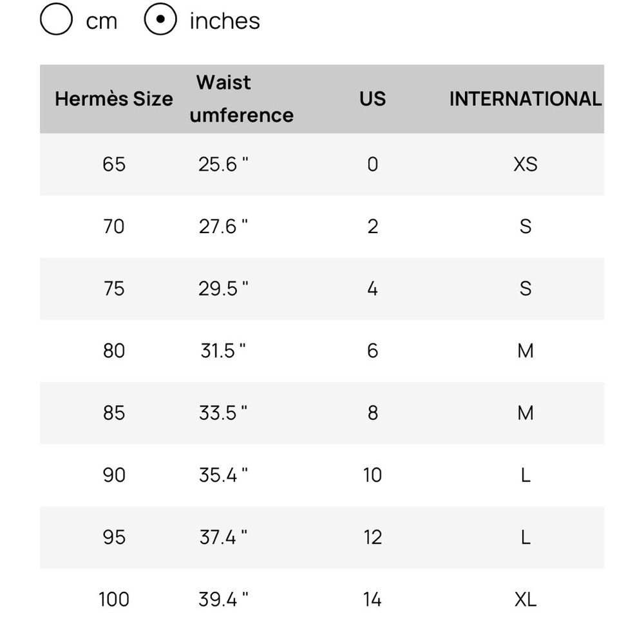Select the 33.5" waist measurement cell
This screenshot has height=644, width=644.
click(x=223, y=413)
